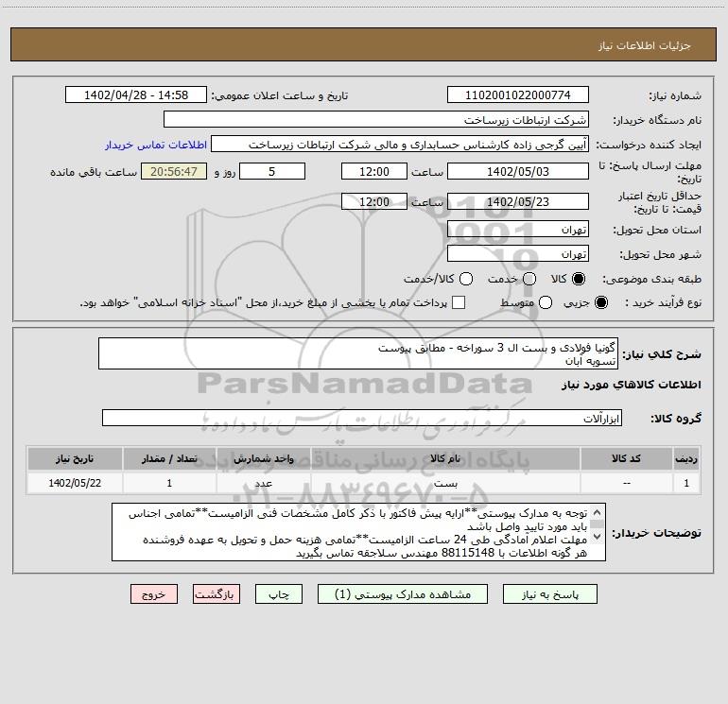
Task: Click the need date cell 1402/05/22
Action: tap(75, 483)
